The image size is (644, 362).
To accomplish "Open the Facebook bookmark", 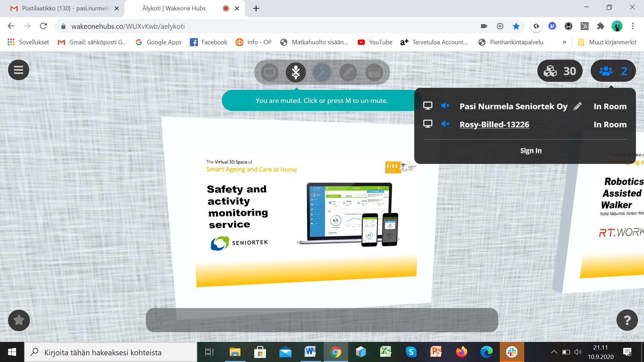I will [209, 42].
